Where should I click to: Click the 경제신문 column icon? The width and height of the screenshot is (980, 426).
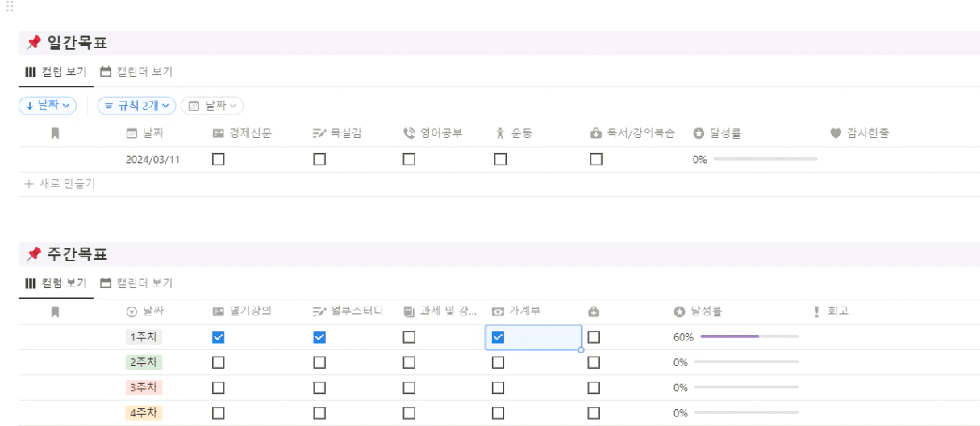(218, 134)
